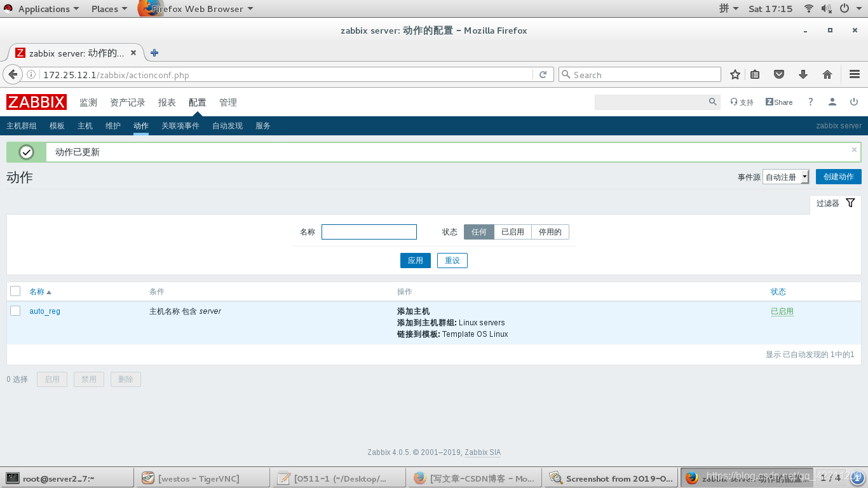Switch to root@server2_7 terminal in taskbar
The image size is (868, 488).
pos(67,478)
